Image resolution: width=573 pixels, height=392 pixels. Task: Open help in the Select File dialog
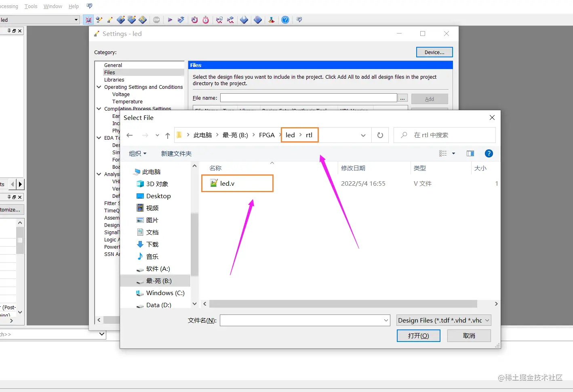click(x=489, y=153)
